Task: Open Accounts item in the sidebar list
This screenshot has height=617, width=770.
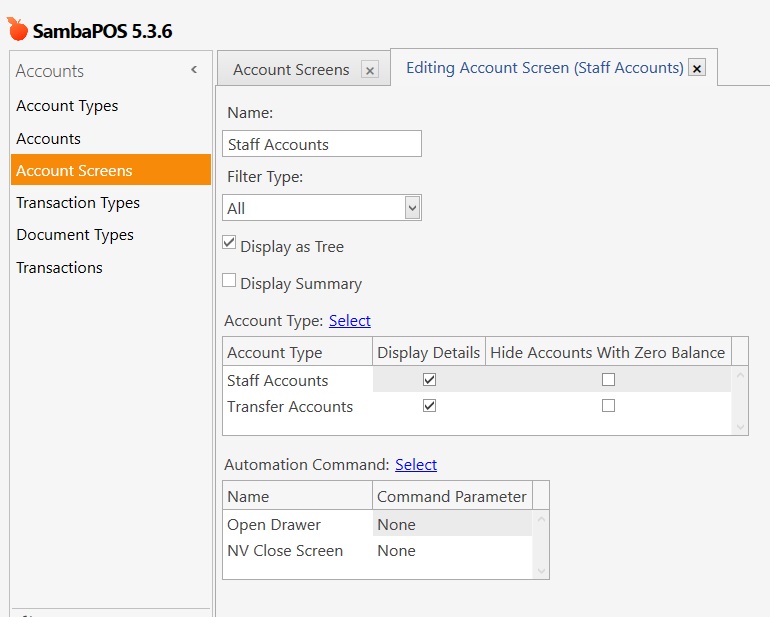Action: (x=48, y=139)
